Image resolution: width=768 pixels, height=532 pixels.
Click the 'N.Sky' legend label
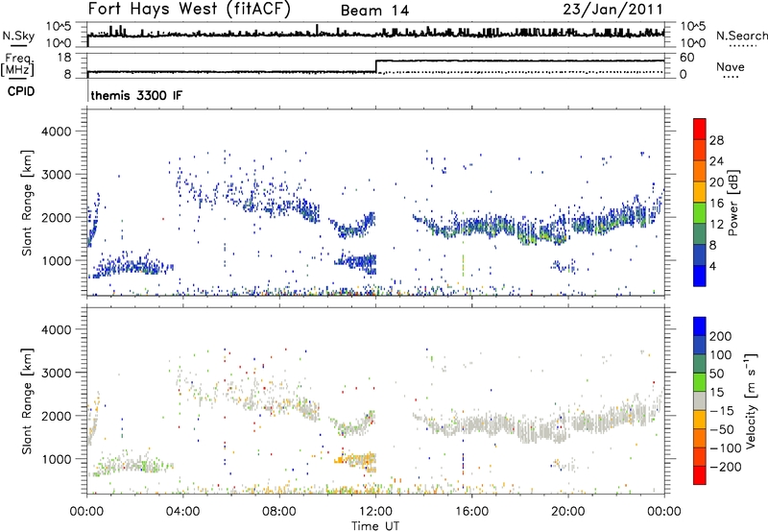click(18, 36)
